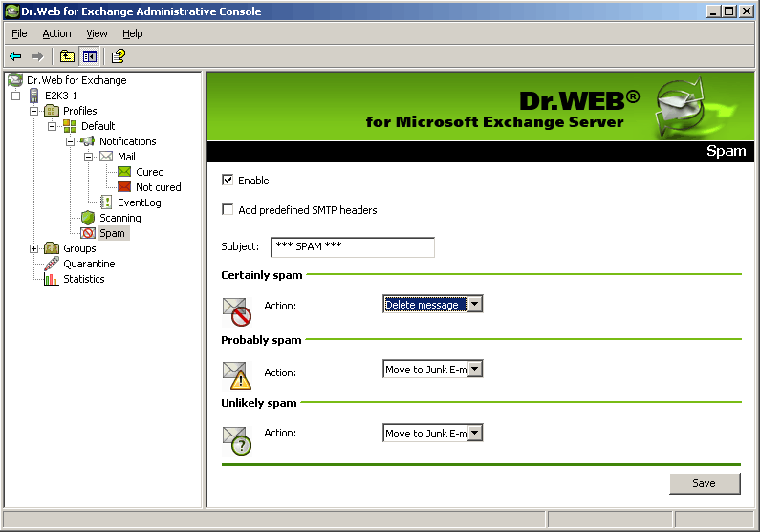Image resolution: width=760 pixels, height=532 pixels.
Task: Click into the Subject text field
Action: pyautogui.click(x=353, y=246)
